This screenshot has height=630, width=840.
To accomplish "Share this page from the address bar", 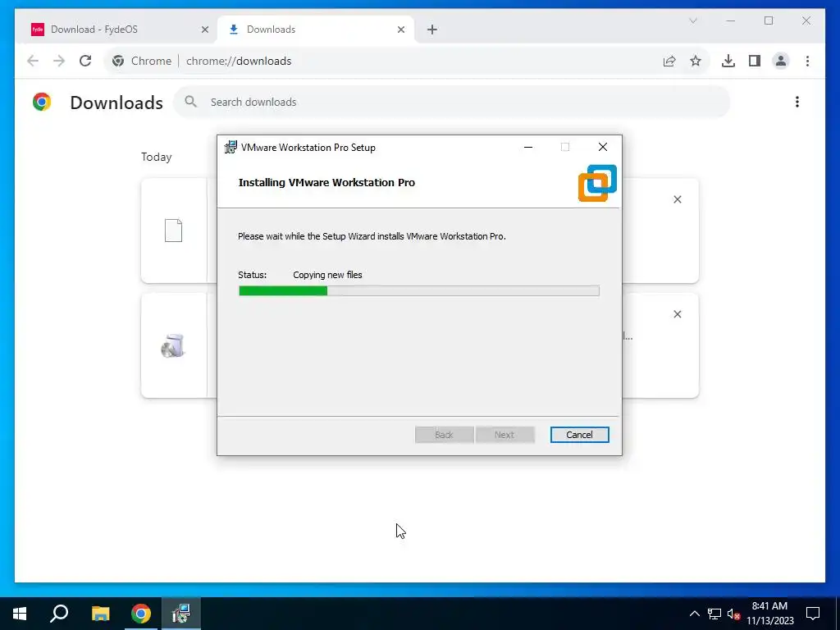I will click(x=669, y=61).
